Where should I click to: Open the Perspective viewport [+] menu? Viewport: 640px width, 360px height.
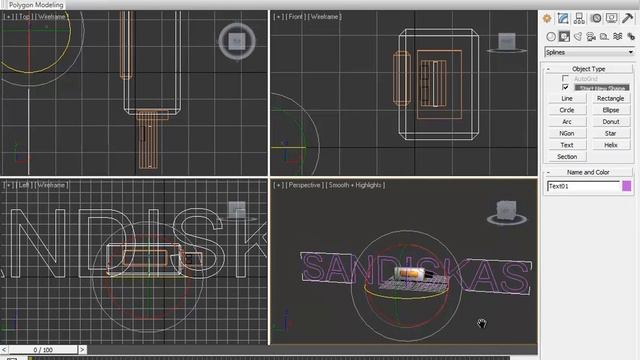tap(278, 185)
